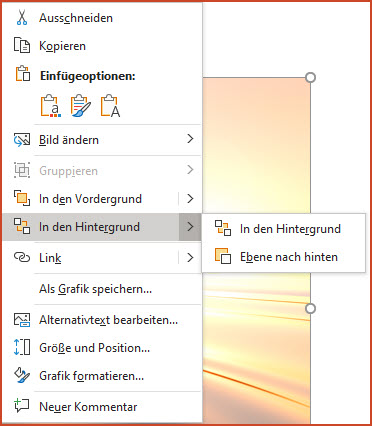Paste as text only icon
Viewport: 372px width, 426px height.
pyautogui.click(x=110, y=106)
